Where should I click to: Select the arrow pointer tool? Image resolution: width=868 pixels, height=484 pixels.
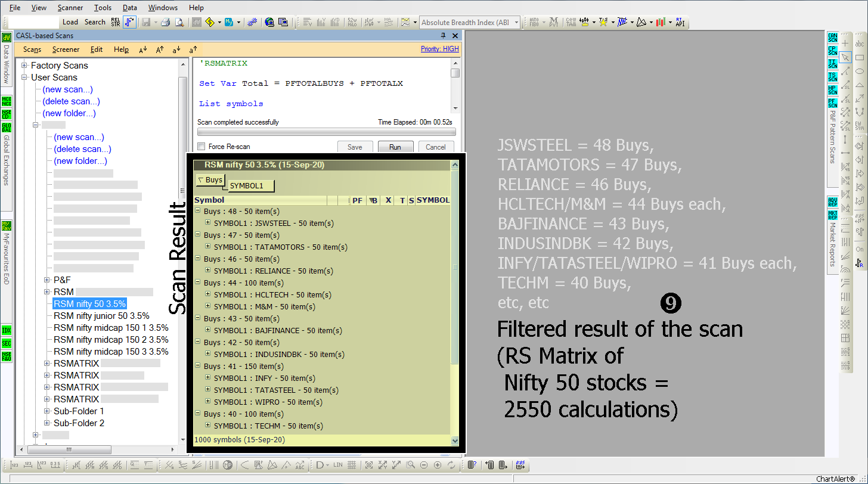point(845,57)
